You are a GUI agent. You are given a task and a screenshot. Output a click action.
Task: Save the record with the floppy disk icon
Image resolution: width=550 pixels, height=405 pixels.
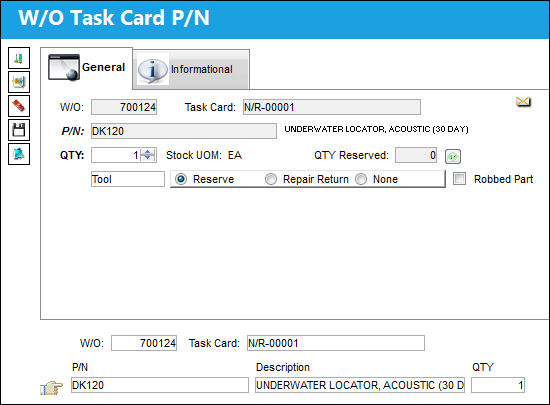click(x=19, y=130)
